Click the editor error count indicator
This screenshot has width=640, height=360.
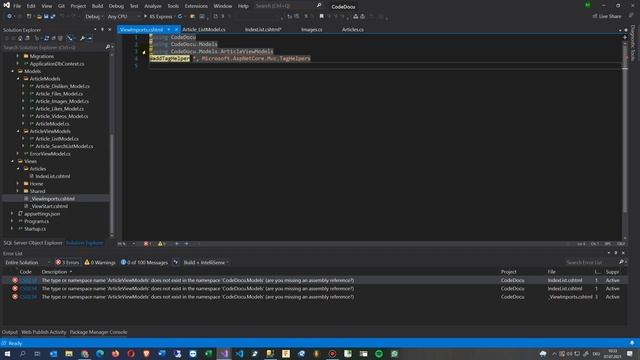[148, 244]
